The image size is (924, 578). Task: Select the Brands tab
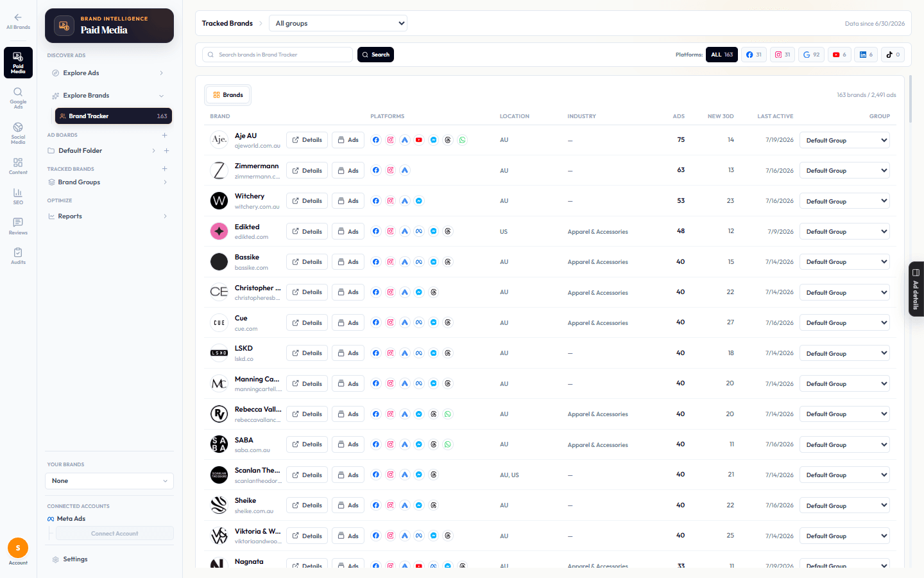(228, 95)
